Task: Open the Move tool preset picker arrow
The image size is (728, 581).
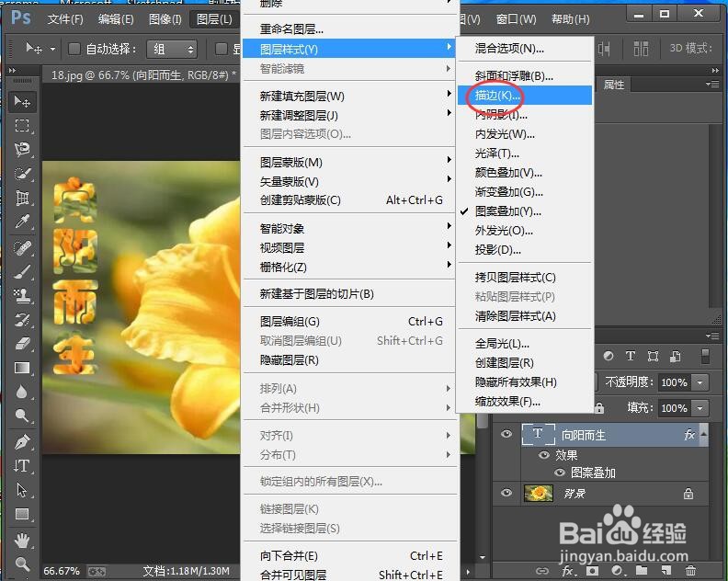Action: pos(52,49)
